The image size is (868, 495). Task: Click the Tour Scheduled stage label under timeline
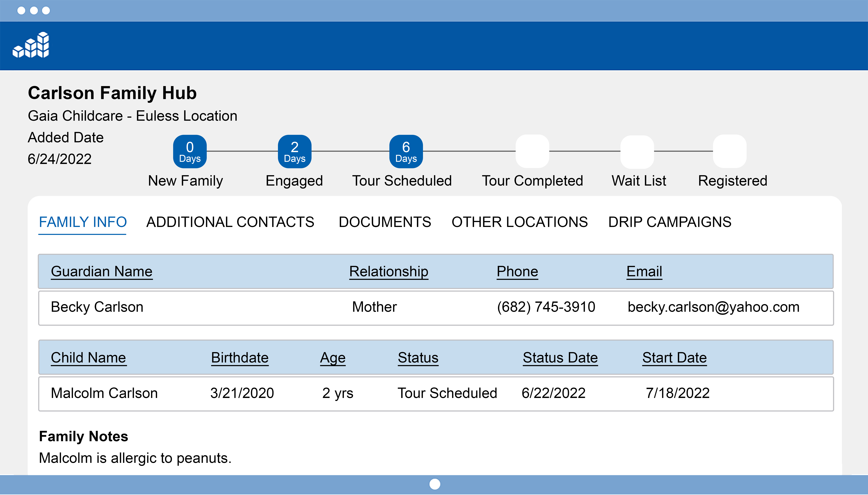(402, 181)
